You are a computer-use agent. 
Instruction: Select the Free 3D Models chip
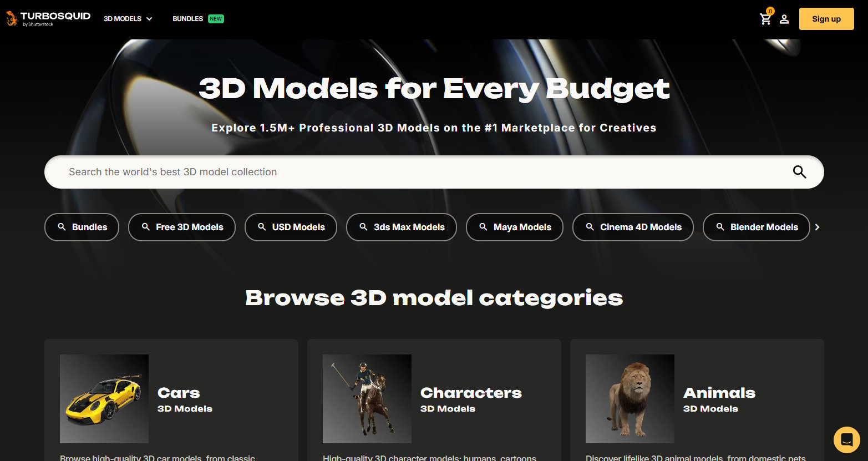pyautogui.click(x=182, y=227)
